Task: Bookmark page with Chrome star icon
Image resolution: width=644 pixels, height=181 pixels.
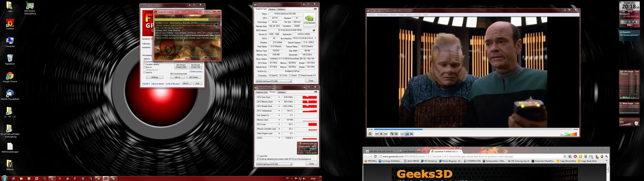Action: pyautogui.click(x=565, y=156)
